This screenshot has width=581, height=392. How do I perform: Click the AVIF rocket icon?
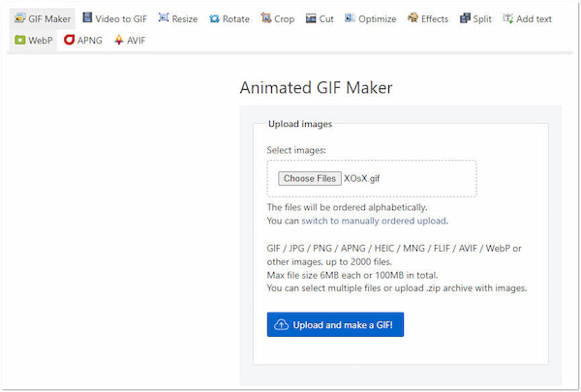click(118, 40)
